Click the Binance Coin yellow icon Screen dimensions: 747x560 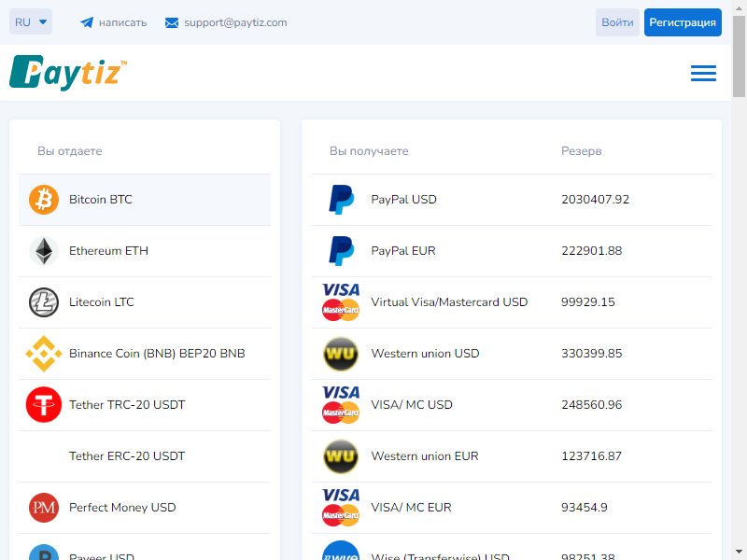tap(44, 354)
